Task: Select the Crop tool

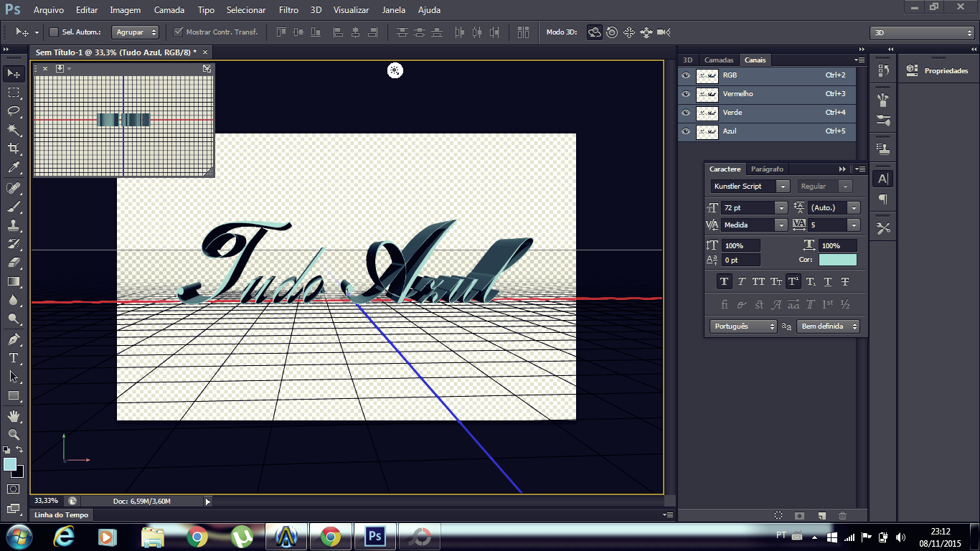Action: pos(14,149)
